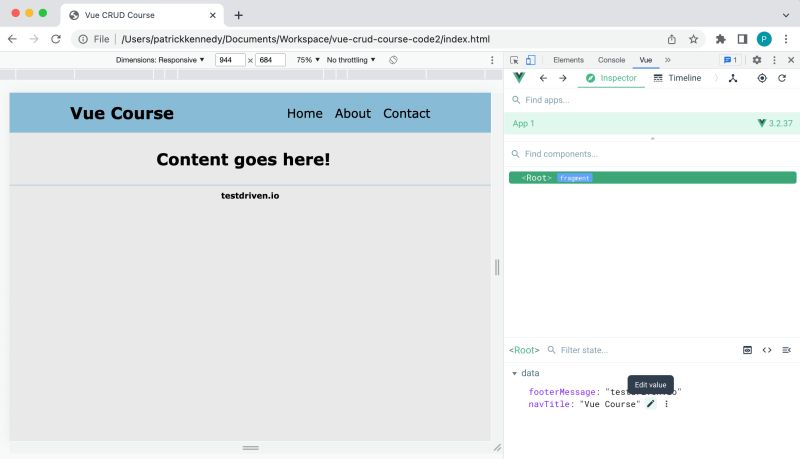Click the Contact nav link
The width and height of the screenshot is (800, 459).
coord(407,114)
